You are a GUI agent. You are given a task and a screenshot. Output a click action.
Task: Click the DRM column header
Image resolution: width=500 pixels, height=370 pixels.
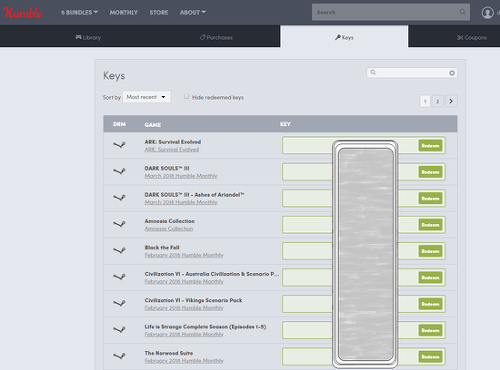(119, 124)
